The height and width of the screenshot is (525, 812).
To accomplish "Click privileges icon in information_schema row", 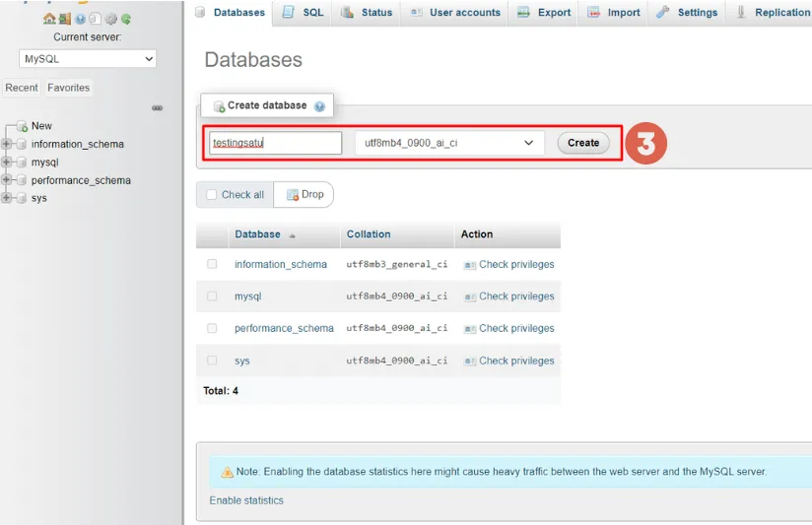I will (470, 265).
